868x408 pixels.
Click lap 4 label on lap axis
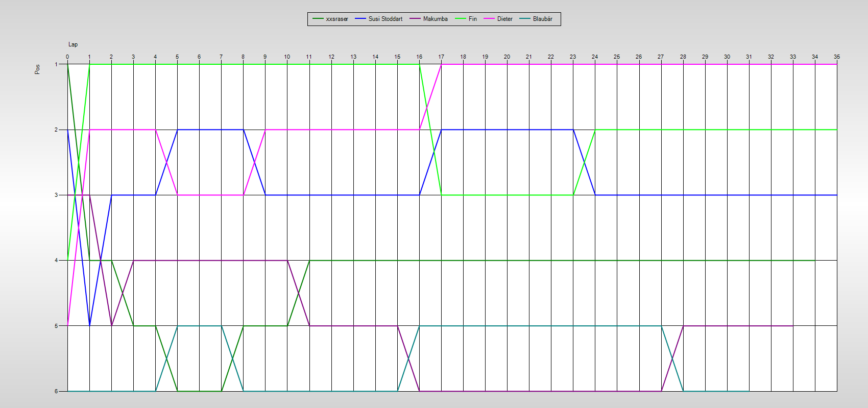click(x=155, y=57)
